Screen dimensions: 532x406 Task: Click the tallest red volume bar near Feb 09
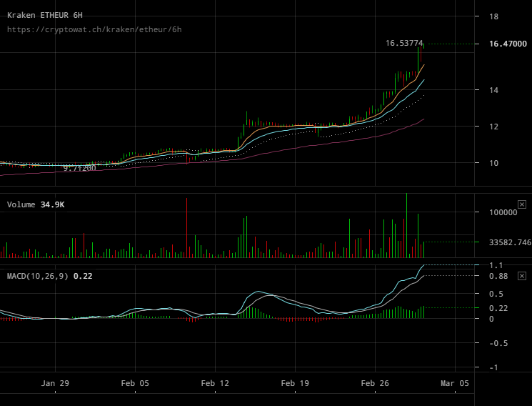(x=186, y=227)
